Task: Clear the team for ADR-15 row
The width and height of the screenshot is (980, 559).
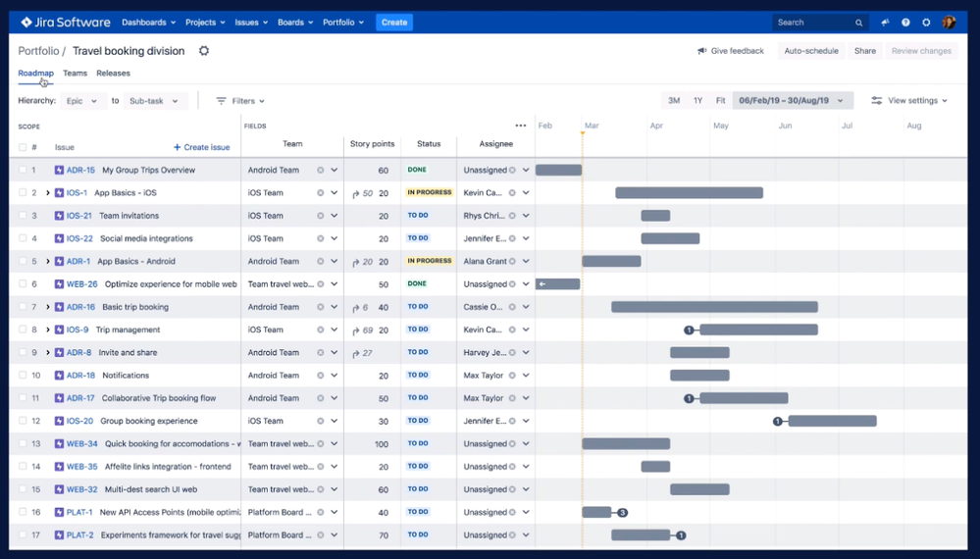Action: coord(320,170)
